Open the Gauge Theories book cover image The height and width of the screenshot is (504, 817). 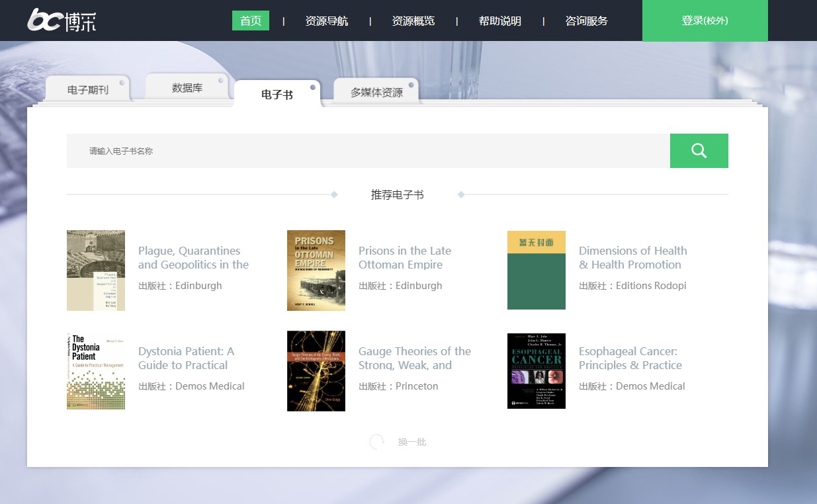tap(316, 371)
